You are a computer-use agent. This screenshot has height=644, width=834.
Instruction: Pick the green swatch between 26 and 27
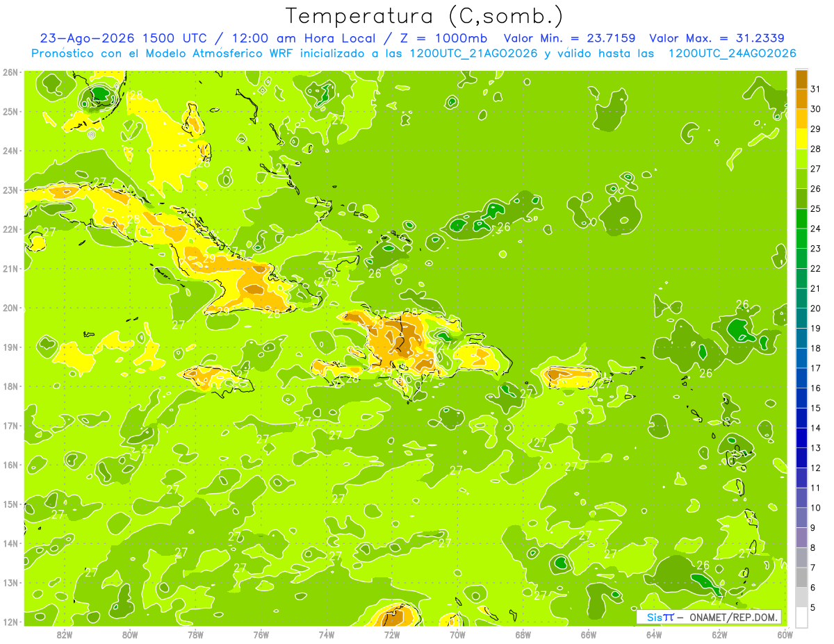(801, 179)
